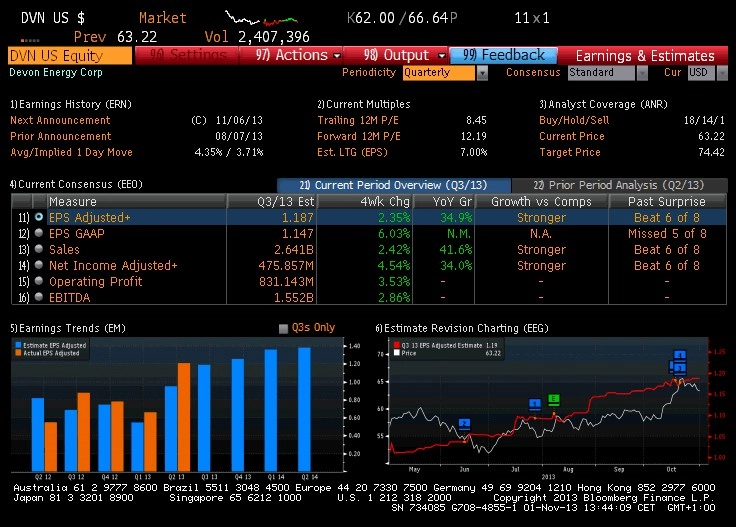The height and width of the screenshot is (527, 736).
Task: Open 4) Current Consensus (EEO) section
Action: click(76, 184)
